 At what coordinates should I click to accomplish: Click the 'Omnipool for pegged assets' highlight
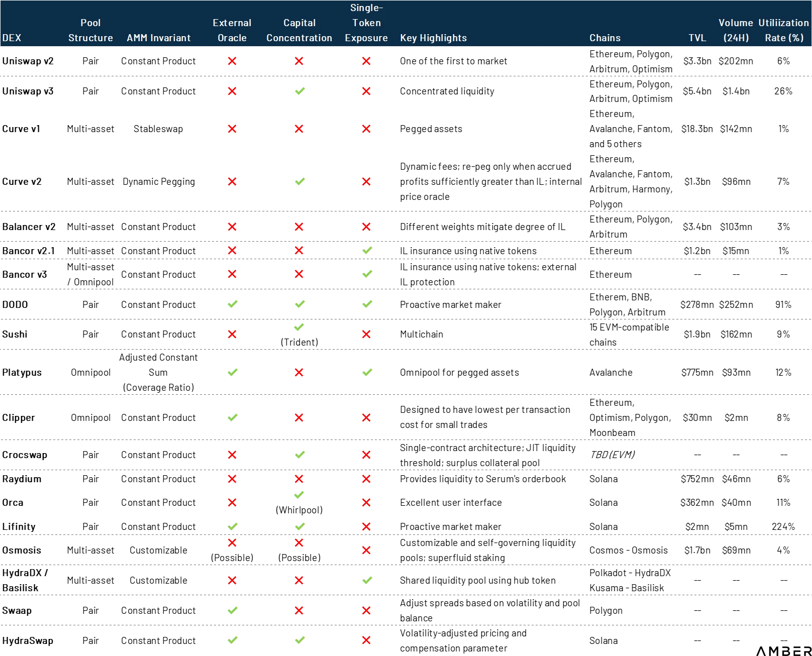point(459,372)
